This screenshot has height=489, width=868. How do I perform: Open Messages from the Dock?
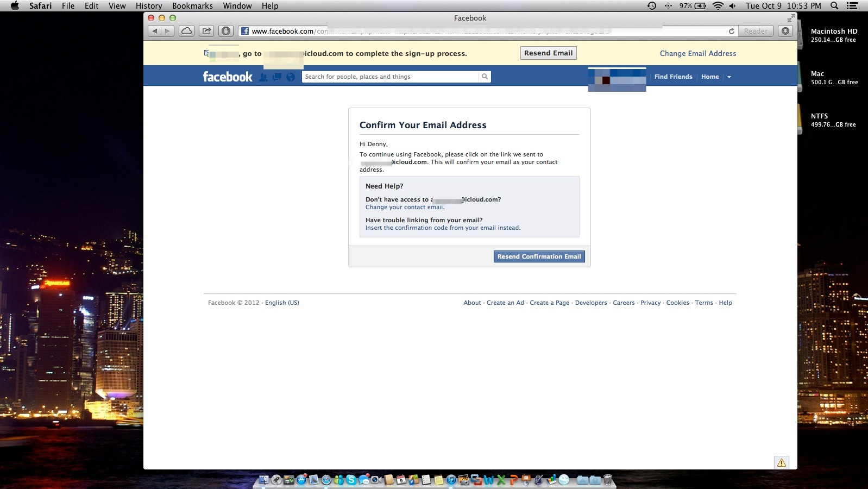pyautogui.click(x=364, y=480)
